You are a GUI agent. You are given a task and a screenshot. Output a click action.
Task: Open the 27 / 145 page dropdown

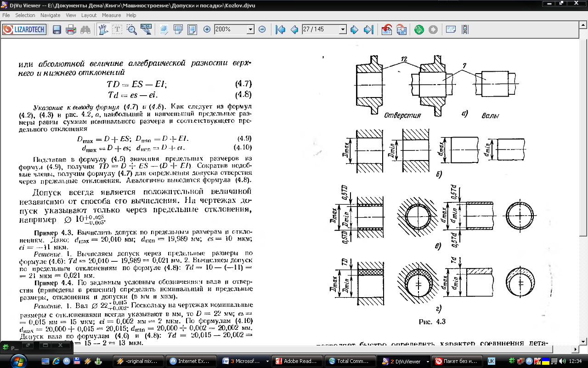click(x=343, y=29)
